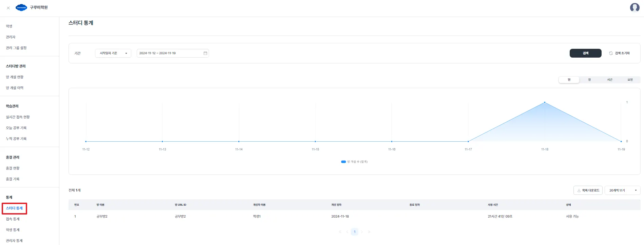644x245 pixels.
Task: Click the 방 이름 column header
Action: coord(100,205)
